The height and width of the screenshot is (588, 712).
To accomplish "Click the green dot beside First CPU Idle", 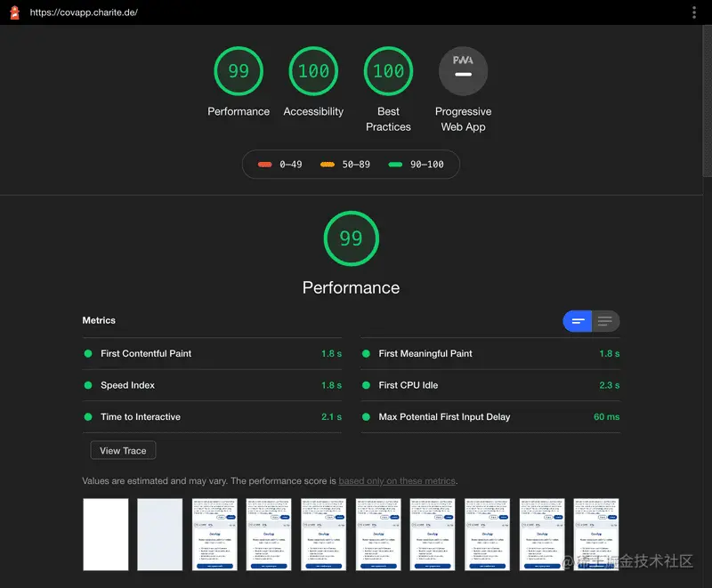I will tap(366, 385).
